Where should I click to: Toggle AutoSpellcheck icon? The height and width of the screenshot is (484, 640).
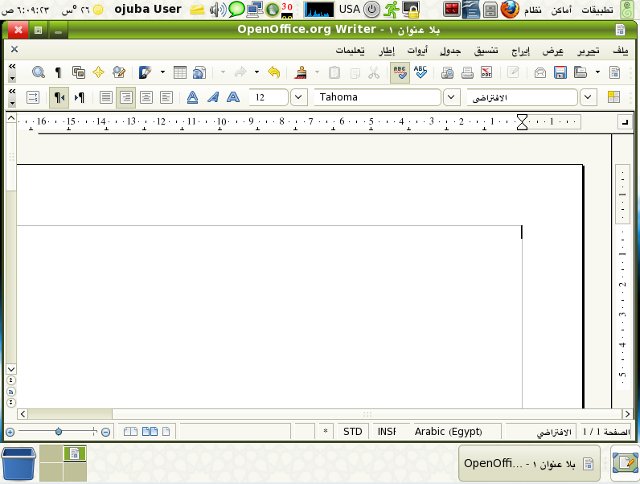(400, 73)
